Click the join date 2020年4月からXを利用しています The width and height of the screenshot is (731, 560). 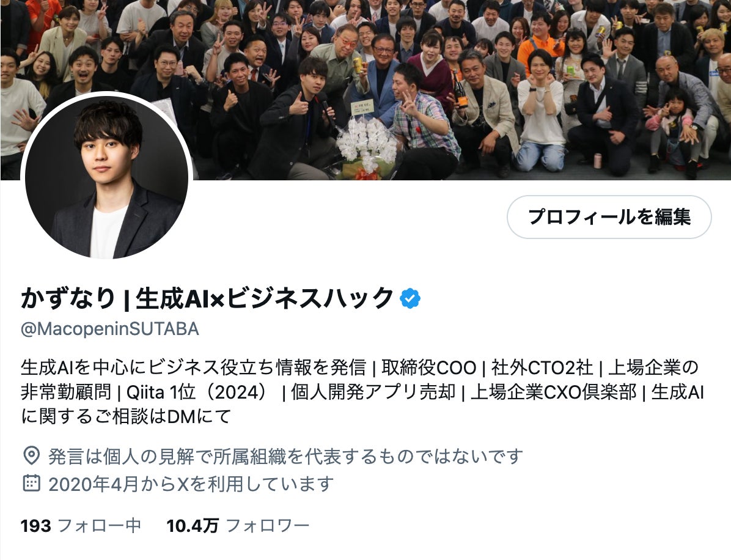point(191,484)
